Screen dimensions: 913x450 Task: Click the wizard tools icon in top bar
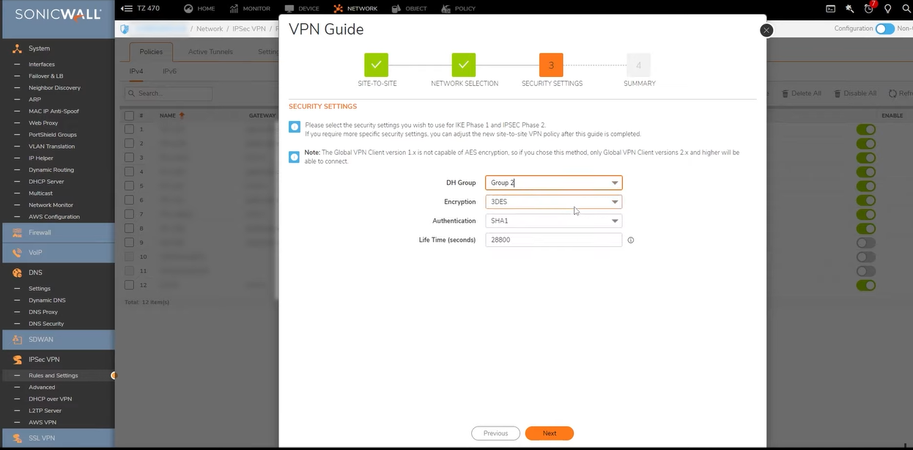tap(850, 9)
